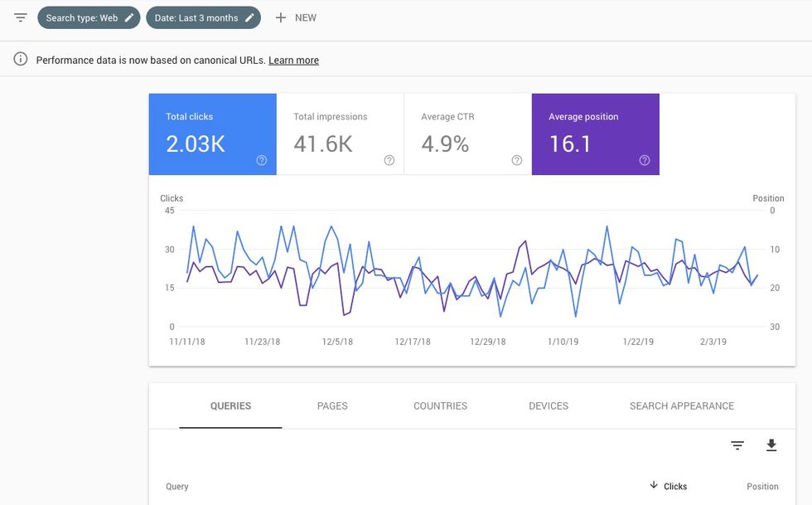This screenshot has height=505, width=812.
Task: Open the filter options icon top left
Action: (20, 17)
